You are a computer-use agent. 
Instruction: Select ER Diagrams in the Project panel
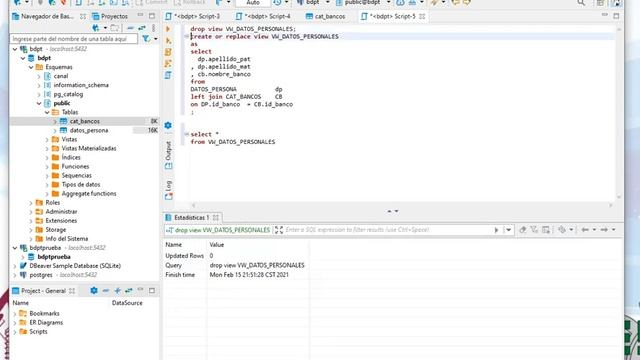tap(46, 322)
